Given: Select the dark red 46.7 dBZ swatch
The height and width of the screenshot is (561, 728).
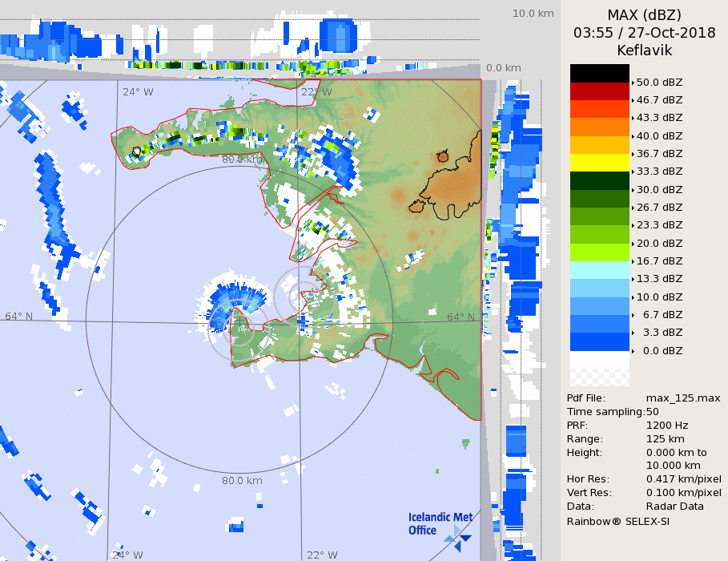Looking at the screenshot, I should pos(600,91).
